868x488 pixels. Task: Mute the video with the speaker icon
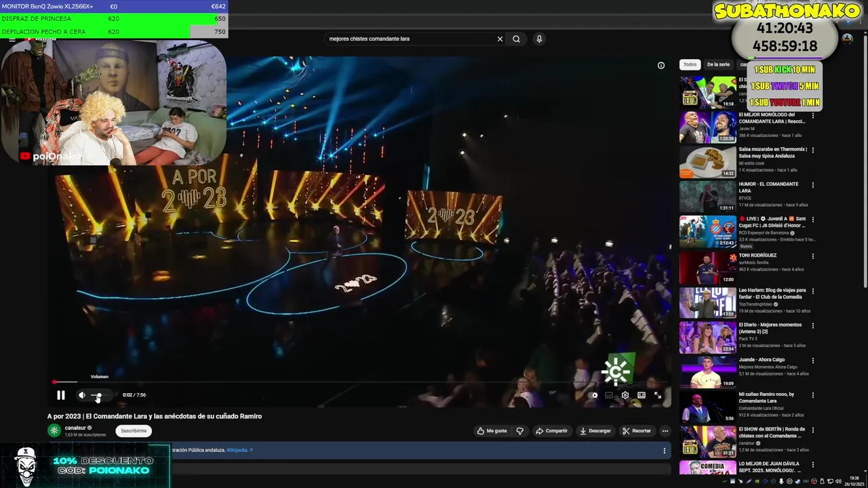coord(82,395)
